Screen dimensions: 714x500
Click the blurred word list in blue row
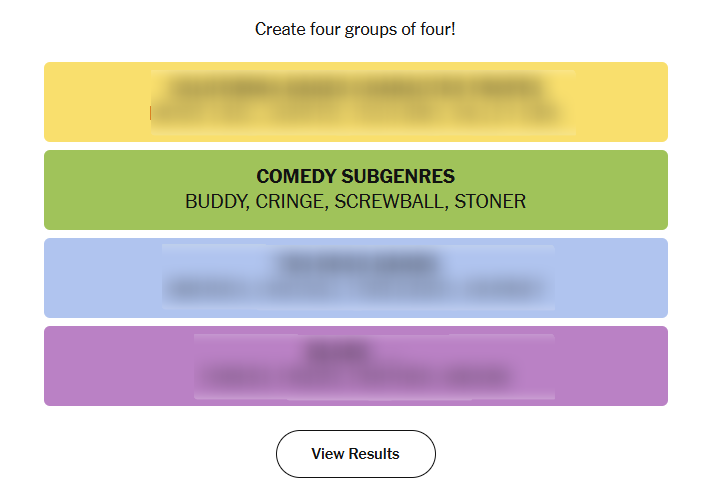coord(358,290)
